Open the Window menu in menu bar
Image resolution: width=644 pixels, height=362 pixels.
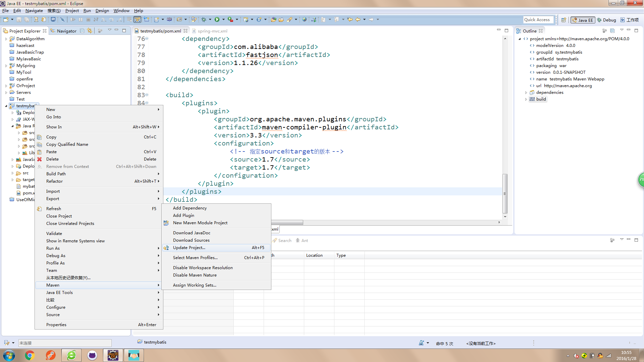121,10
